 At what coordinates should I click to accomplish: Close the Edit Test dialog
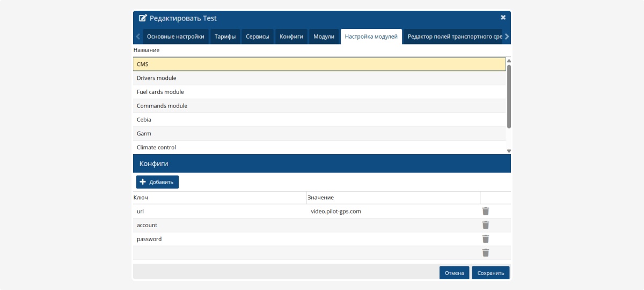click(x=503, y=18)
